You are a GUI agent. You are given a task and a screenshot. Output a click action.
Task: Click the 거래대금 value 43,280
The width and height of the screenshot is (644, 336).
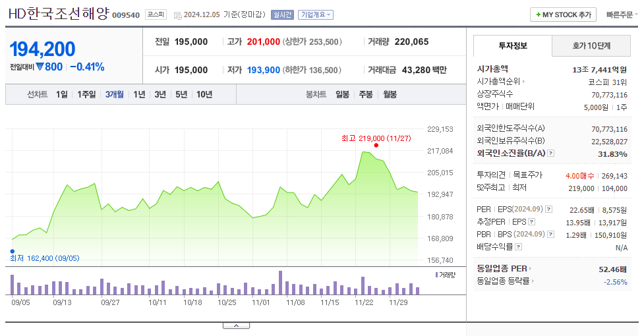coord(416,70)
